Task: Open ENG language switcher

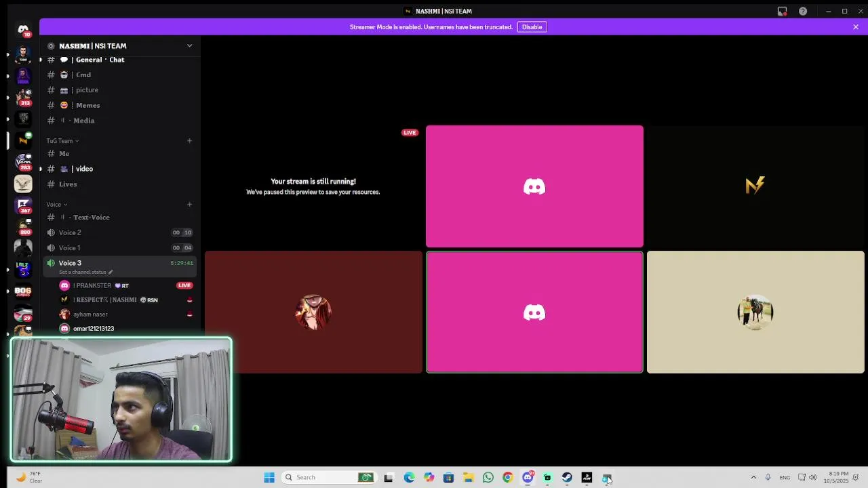Action: [x=785, y=478]
